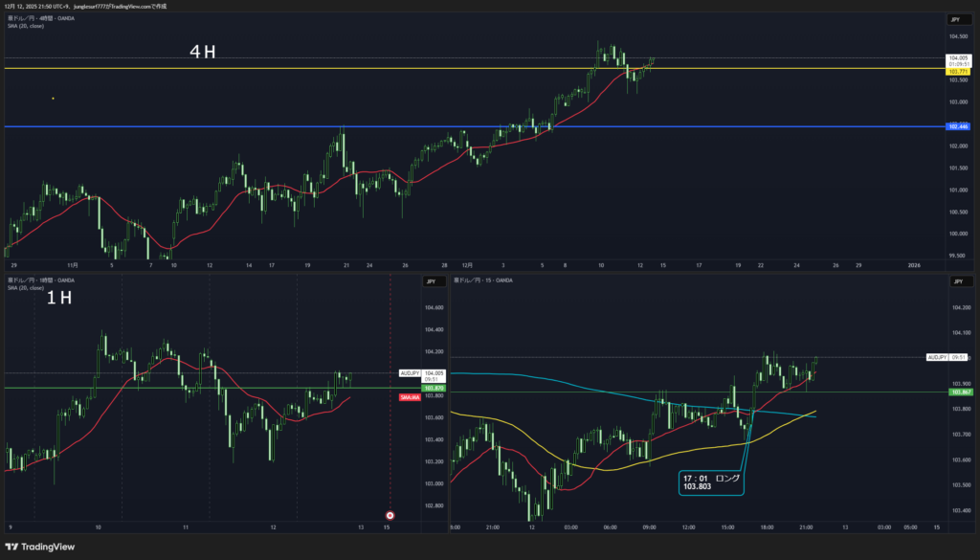
Task: Click the 104.005 current price label on 4H chart
Action: 958,58
